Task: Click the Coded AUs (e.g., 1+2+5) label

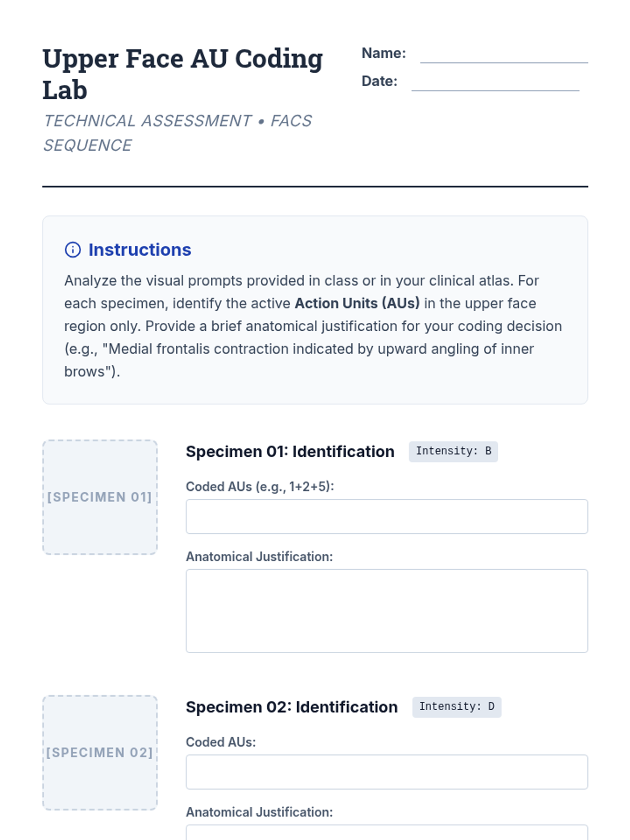Action: click(x=260, y=487)
